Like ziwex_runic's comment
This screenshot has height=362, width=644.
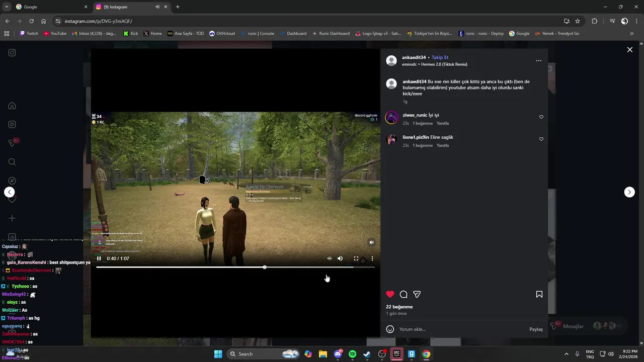541,117
